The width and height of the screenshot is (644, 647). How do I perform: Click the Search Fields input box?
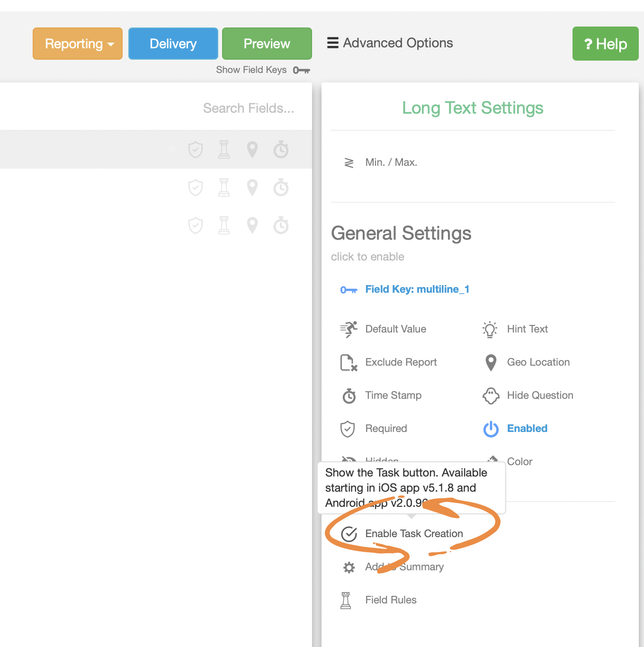[x=248, y=108]
